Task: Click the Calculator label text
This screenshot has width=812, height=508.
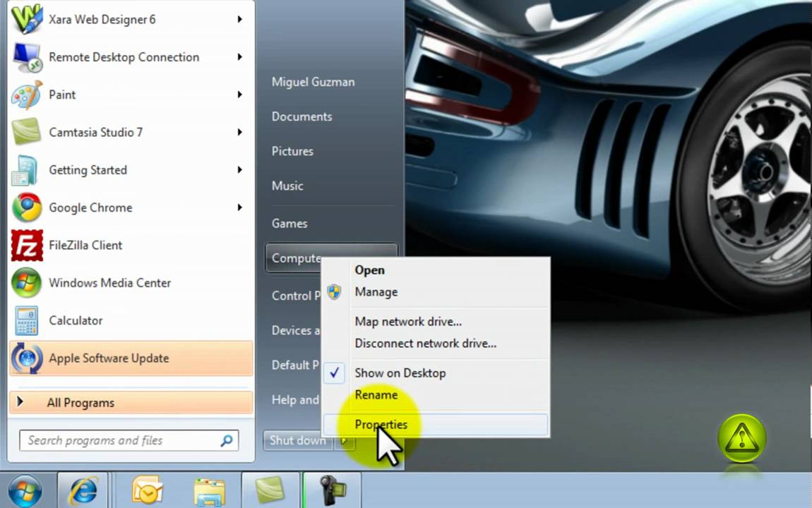Action: coord(76,321)
